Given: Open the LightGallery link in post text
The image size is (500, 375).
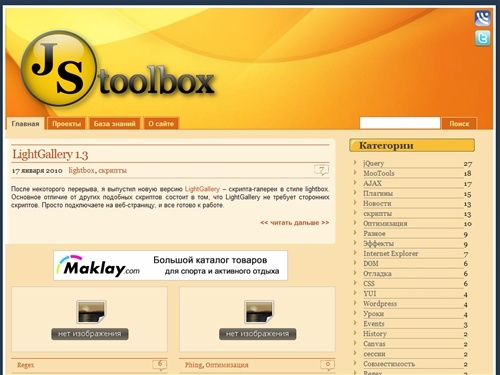Looking at the screenshot, I should [x=202, y=189].
